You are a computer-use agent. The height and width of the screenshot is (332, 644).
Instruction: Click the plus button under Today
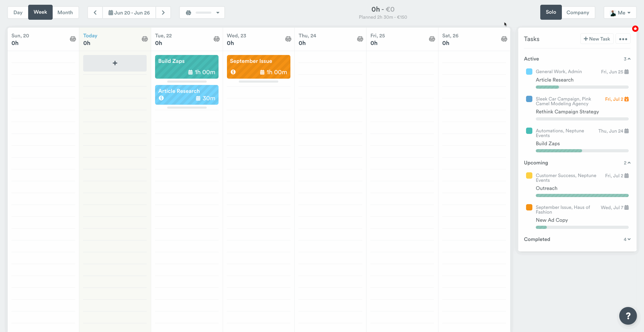click(x=115, y=63)
